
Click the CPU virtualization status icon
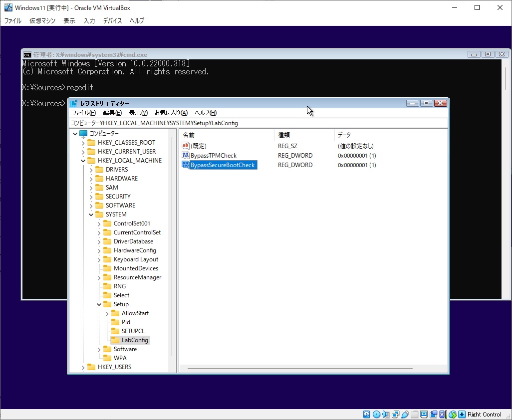[443, 415]
